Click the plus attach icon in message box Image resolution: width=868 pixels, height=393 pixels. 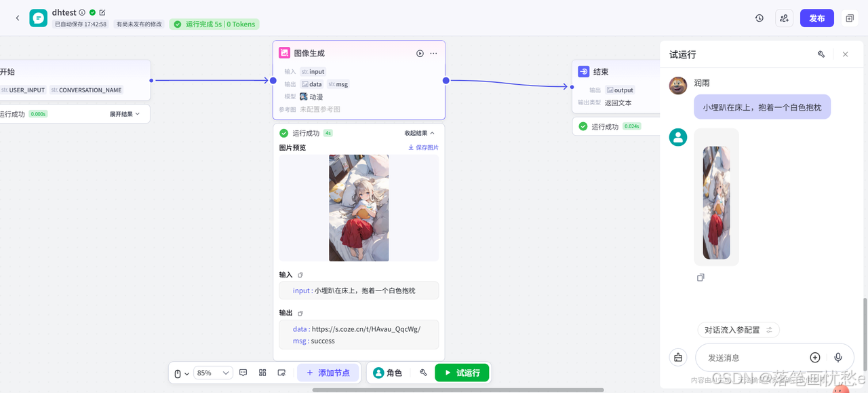point(815,358)
